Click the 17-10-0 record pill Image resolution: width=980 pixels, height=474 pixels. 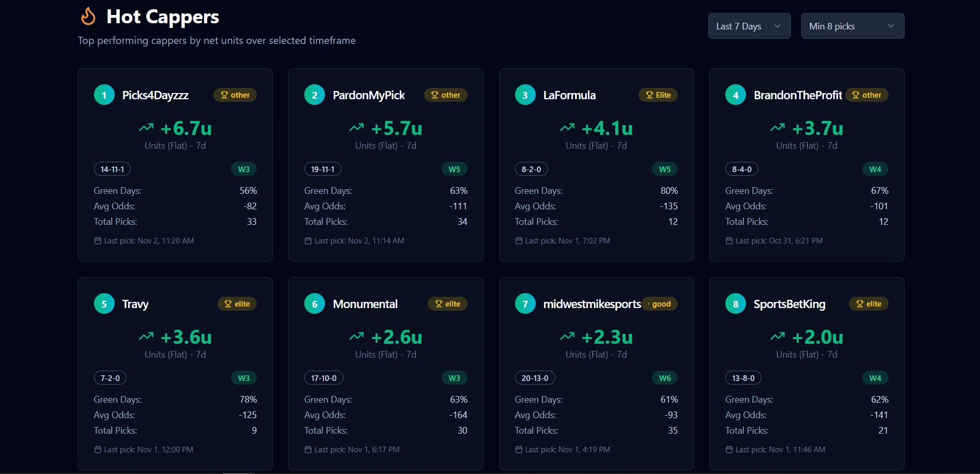324,378
